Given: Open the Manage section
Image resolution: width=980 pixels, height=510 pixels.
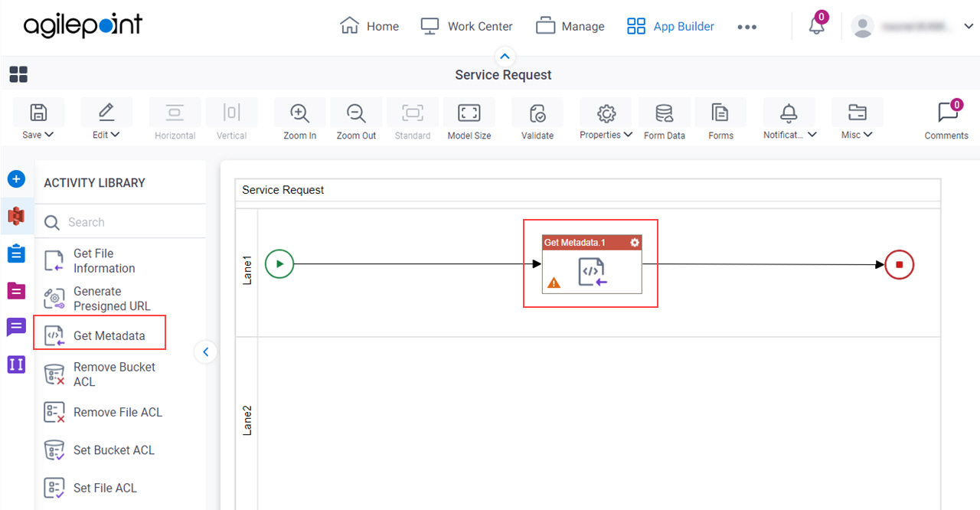Looking at the screenshot, I should tap(570, 26).
